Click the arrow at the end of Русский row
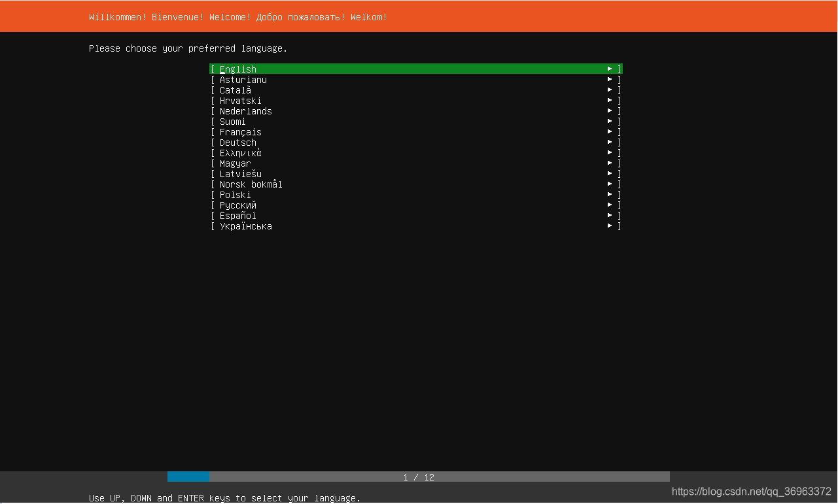This screenshot has width=838, height=504. [610, 205]
